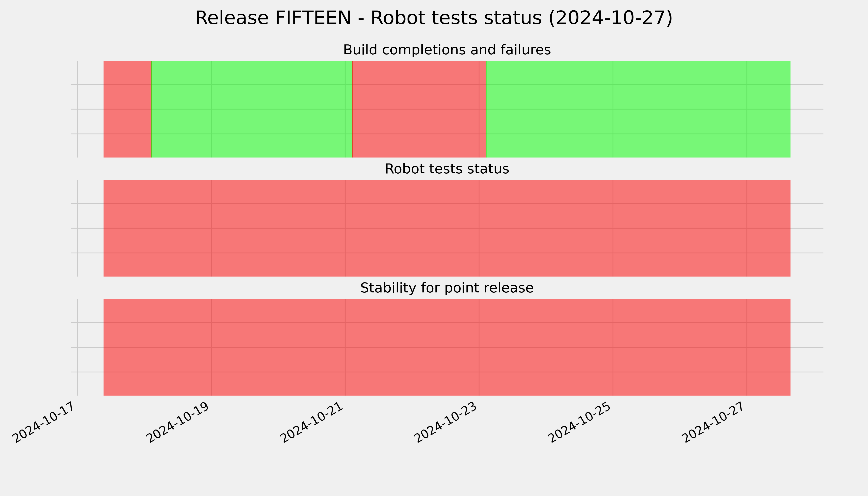The image size is (868, 496).
Task: Click the thin red sliver before 2024-10-23 gridline in build chart
Action: 483,109
